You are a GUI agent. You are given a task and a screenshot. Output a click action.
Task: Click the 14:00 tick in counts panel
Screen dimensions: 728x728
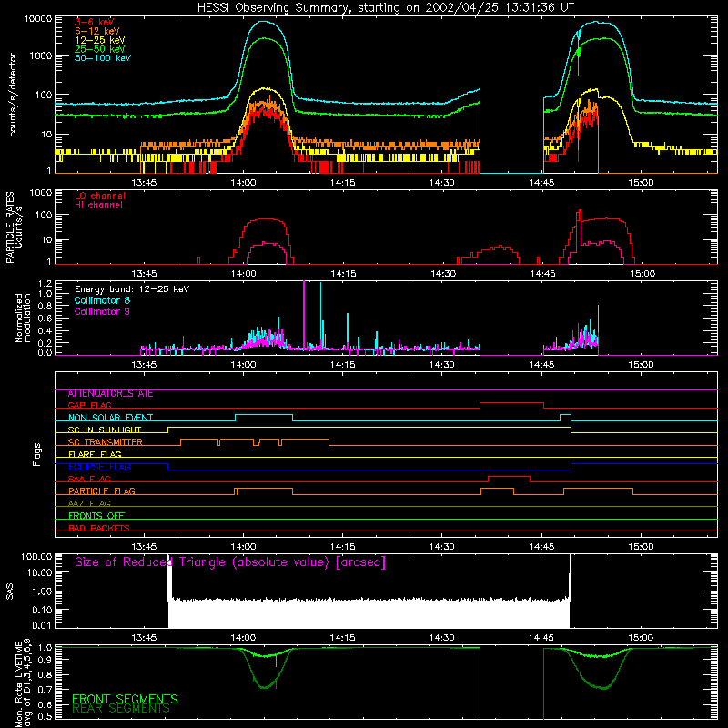point(243,183)
